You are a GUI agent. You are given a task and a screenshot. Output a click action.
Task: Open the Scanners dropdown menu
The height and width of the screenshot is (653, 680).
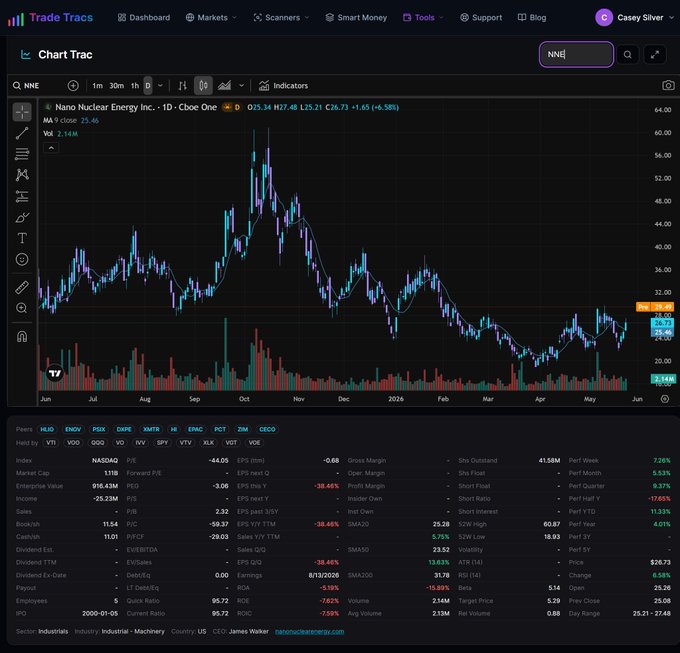[x=281, y=18]
